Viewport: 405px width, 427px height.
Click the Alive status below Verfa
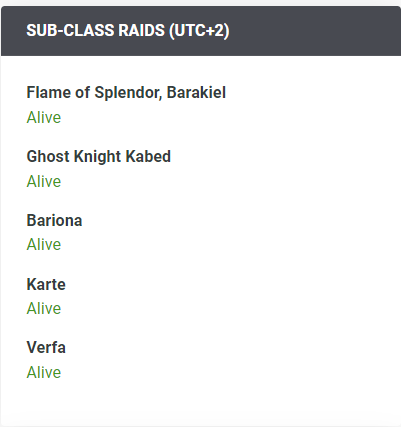(44, 372)
